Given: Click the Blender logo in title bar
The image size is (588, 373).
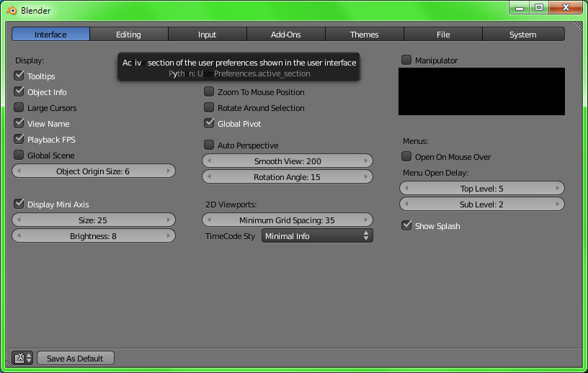Looking at the screenshot, I should pos(12,11).
